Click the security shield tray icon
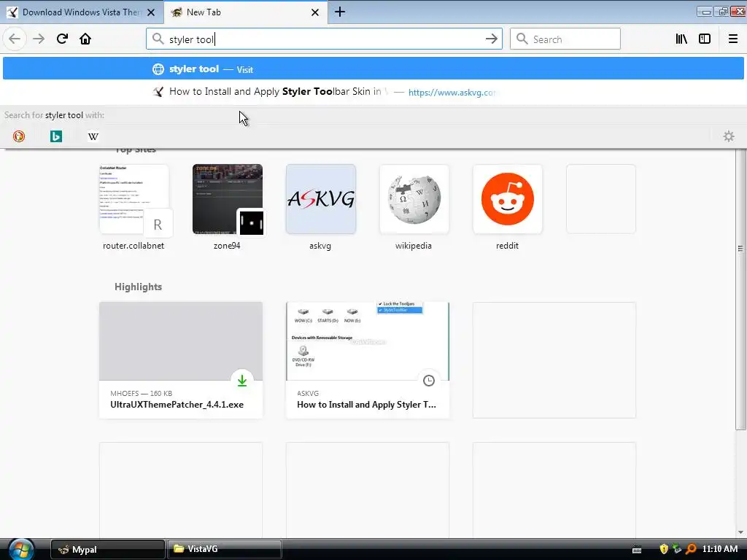 coord(664,549)
